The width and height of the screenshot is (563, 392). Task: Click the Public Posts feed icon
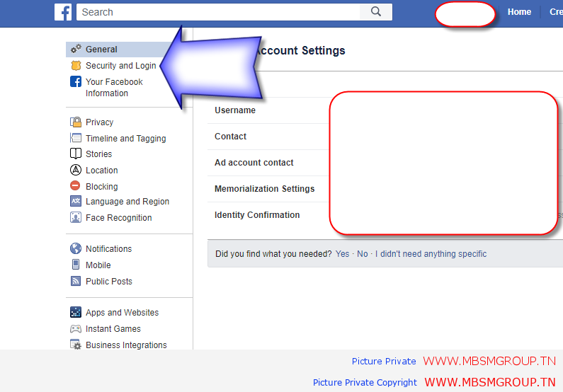click(76, 281)
